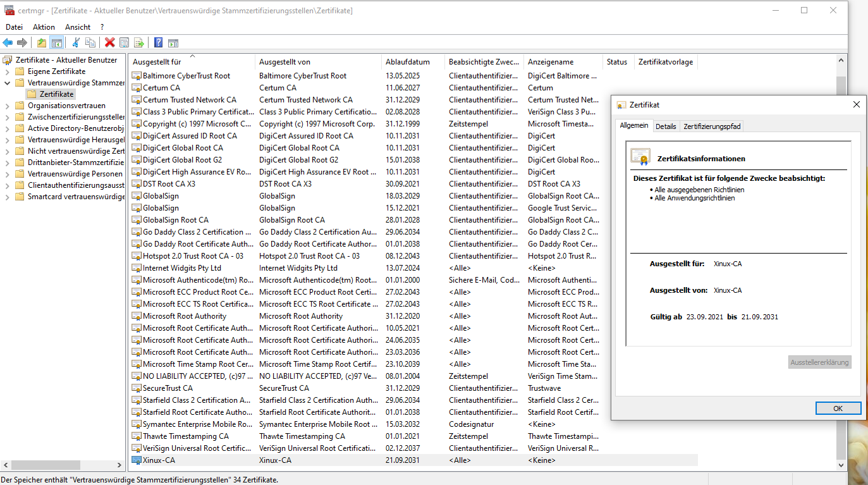Click the up-one-level folder icon

pyautogui.click(x=42, y=42)
